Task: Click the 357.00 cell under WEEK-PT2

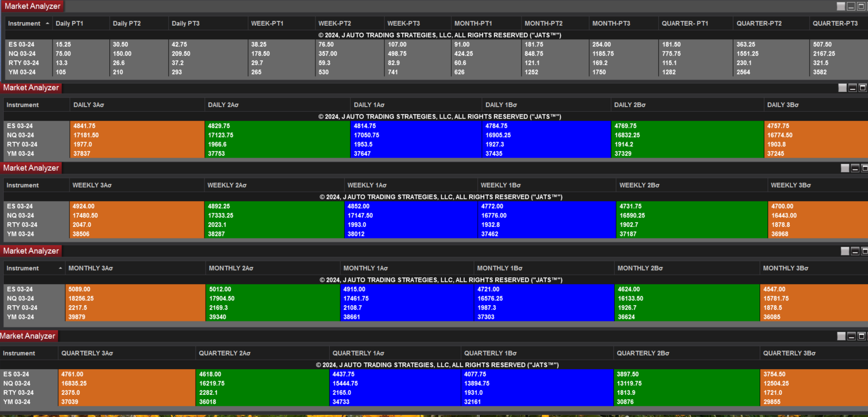Action: pos(350,54)
